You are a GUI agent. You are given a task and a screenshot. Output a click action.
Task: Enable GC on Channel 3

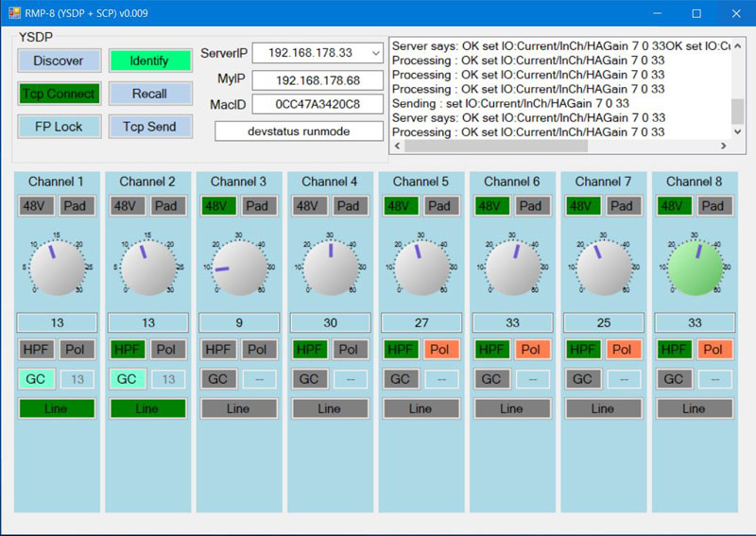point(219,379)
